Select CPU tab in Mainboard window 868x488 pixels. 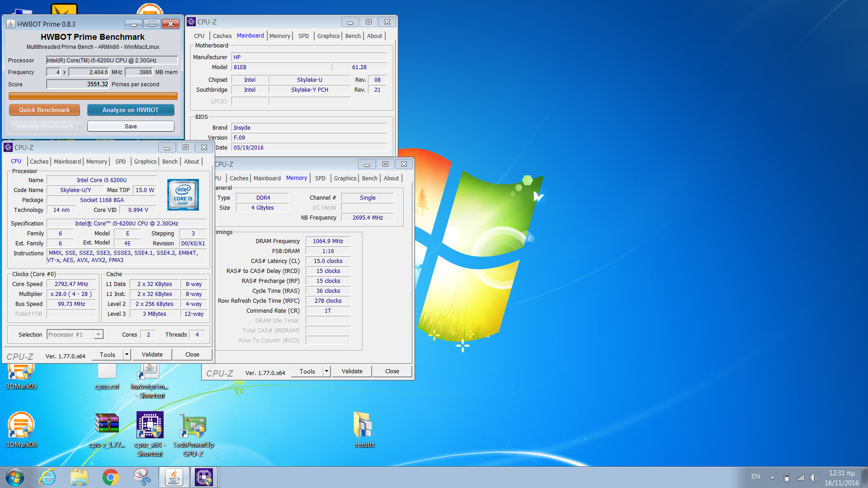[x=199, y=36]
